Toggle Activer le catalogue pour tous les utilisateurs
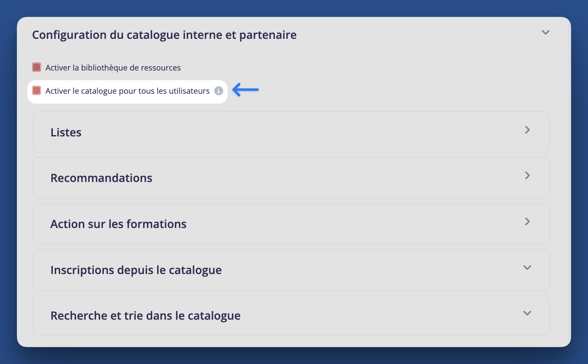588x364 pixels. (x=37, y=90)
